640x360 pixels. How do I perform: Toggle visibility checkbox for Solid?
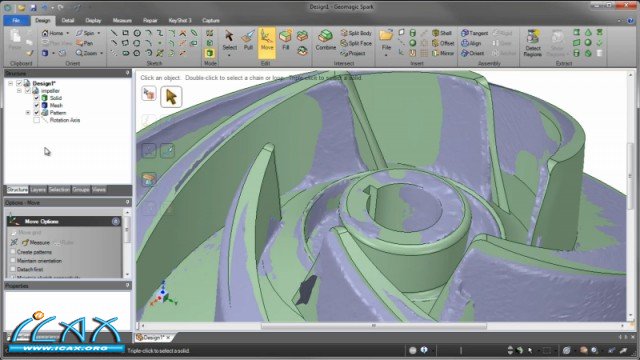[x=36, y=98]
